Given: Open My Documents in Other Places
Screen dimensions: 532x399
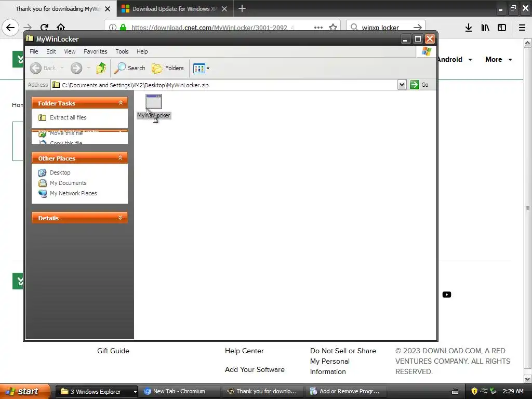Looking at the screenshot, I should [x=68, y=183].
